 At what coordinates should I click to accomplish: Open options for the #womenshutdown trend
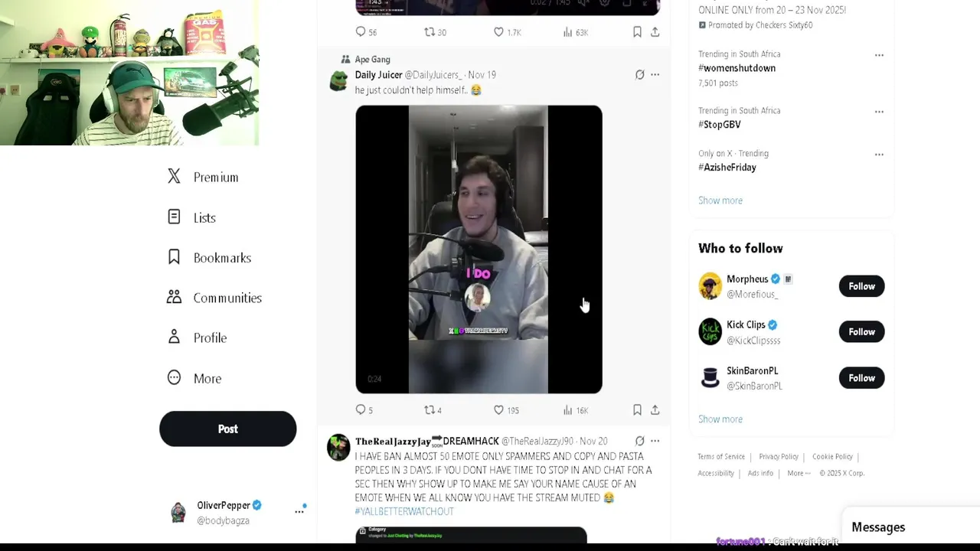879,55
